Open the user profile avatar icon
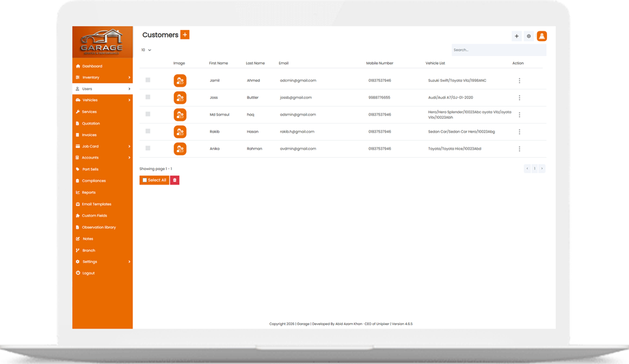 point(541,36)
